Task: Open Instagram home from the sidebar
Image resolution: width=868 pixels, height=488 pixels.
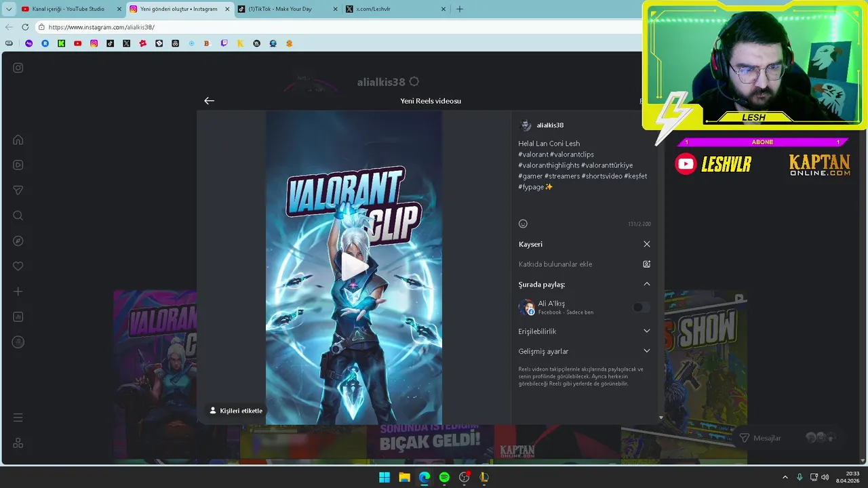Action: (x=18, y=140)
